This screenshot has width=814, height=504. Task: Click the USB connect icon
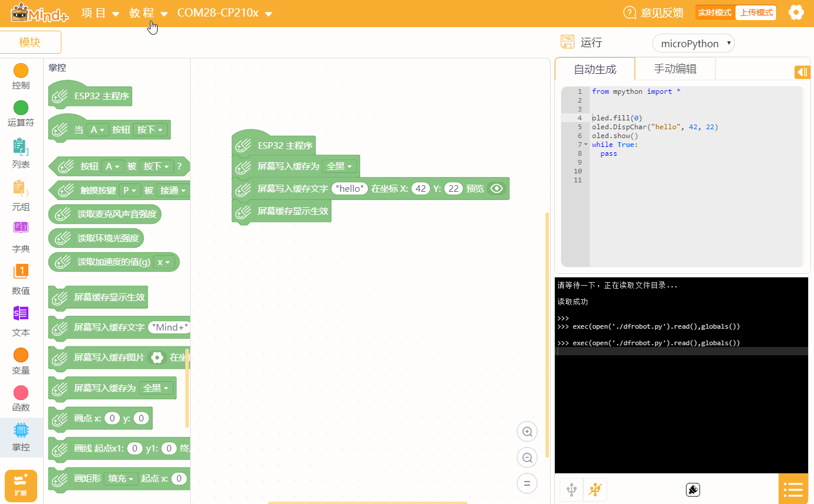tap(571, 489)
